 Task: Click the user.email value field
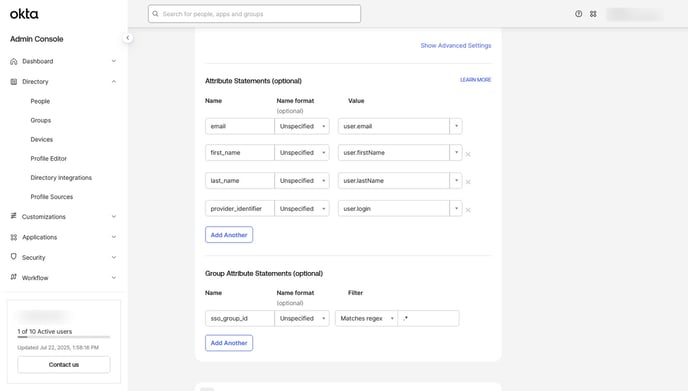point(394,126)
